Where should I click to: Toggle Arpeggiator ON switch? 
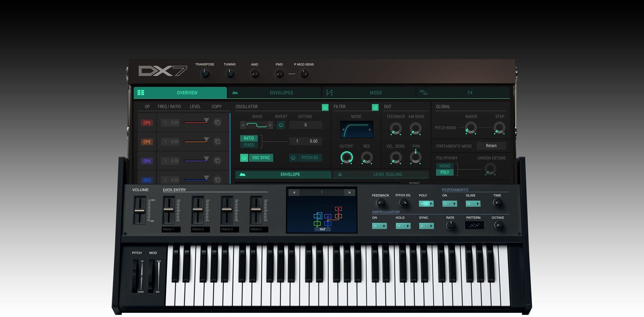point(379,226)
